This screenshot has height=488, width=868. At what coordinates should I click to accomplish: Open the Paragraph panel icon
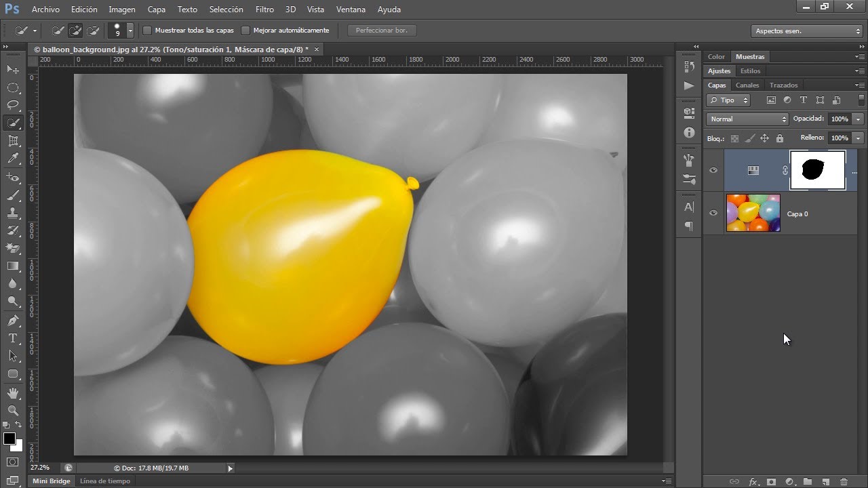(689, 226)
